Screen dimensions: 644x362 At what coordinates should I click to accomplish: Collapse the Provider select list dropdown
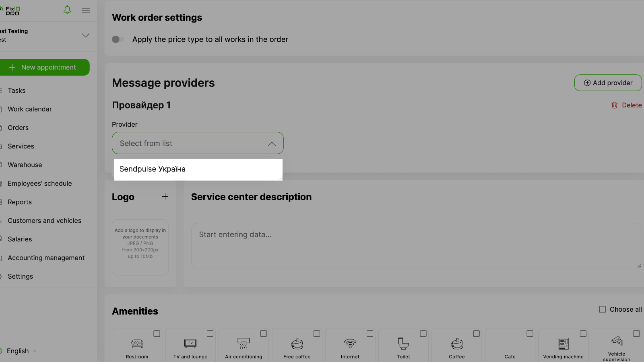[x=272, y=144]
